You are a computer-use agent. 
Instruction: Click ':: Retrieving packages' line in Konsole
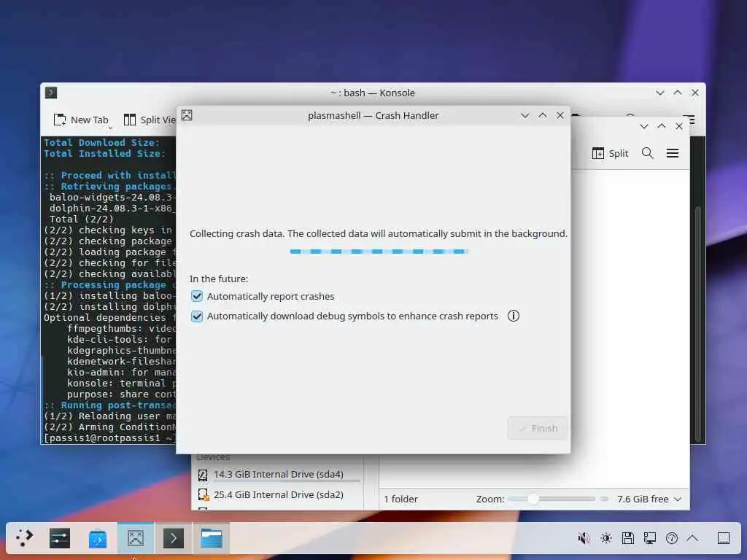click(x=108, y=186)
